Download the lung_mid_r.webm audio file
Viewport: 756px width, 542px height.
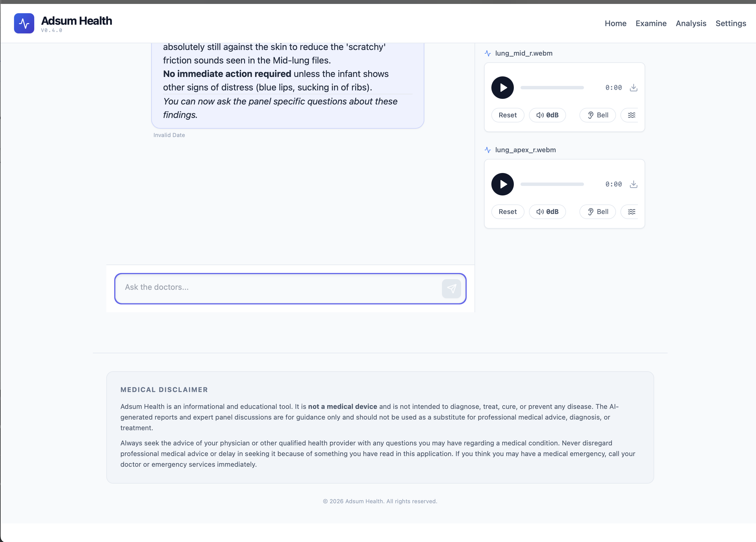(633, 88)
